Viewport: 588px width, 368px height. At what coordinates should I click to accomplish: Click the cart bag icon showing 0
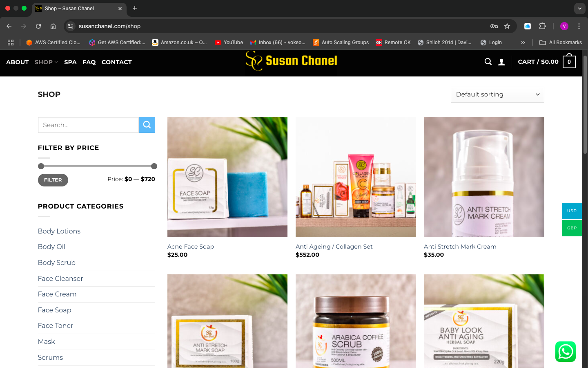tap(569, 62)
